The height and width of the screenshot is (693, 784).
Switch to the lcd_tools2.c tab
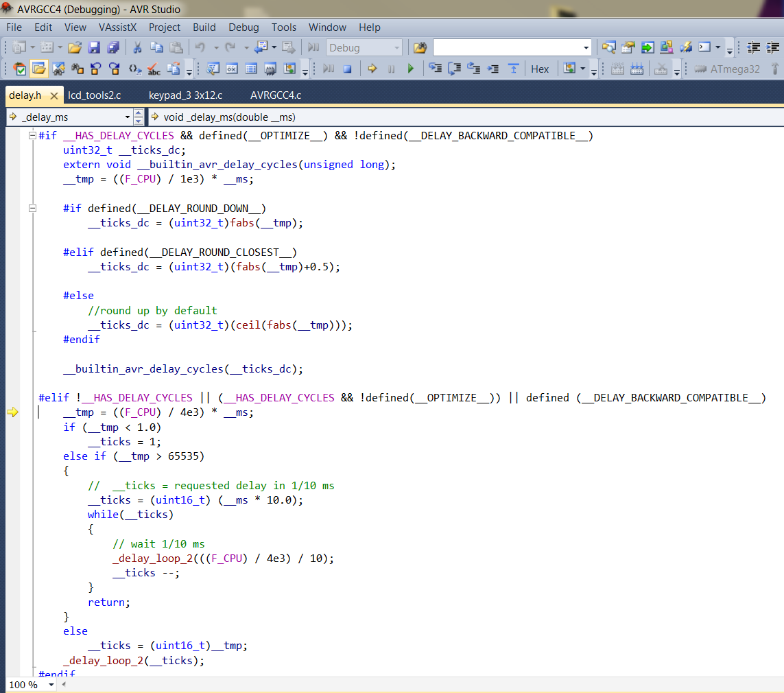tap(95, 95)
